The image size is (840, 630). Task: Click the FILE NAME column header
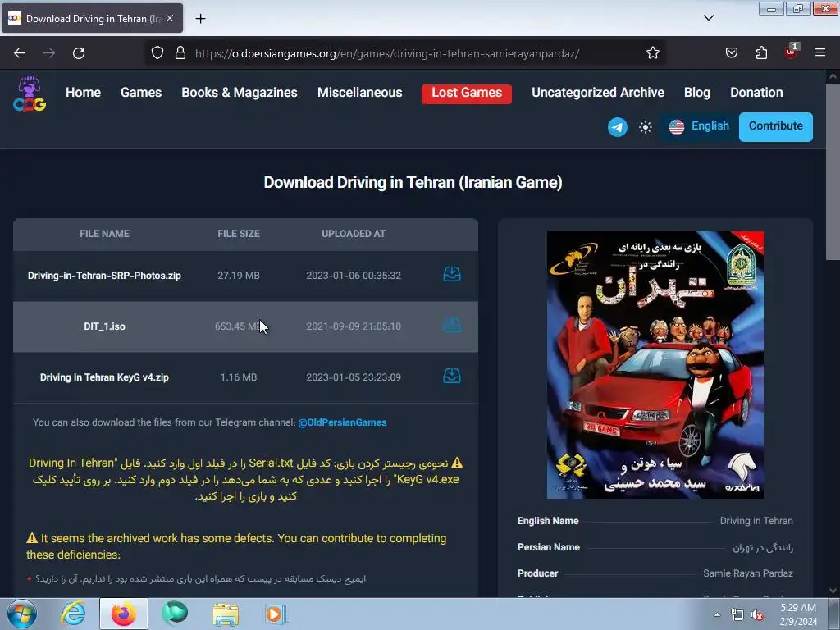(104, 234)
